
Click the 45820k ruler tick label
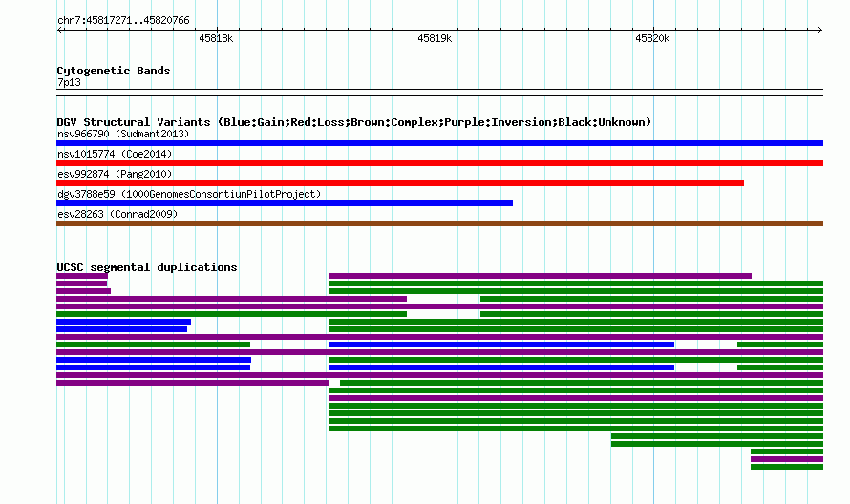tap(652, 38)
